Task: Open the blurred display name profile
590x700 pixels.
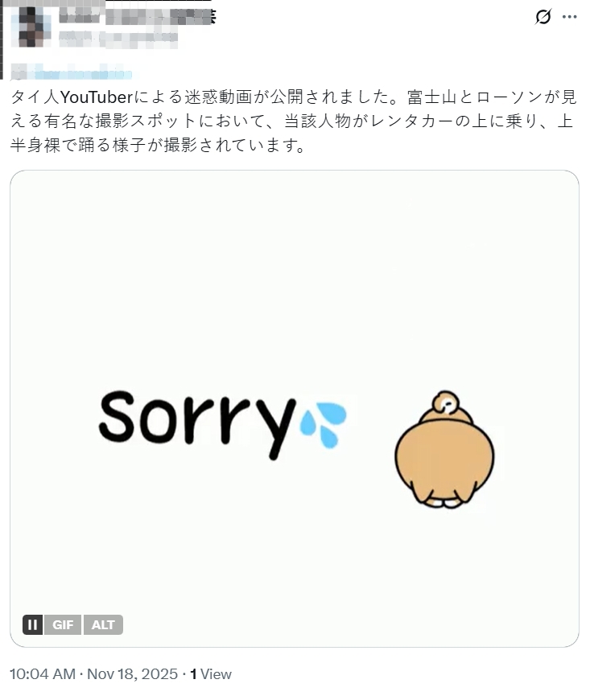Action: tap(137, 17)
